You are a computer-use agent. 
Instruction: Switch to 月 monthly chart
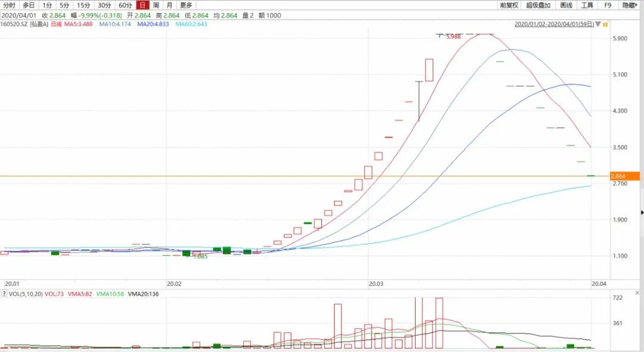(x=169, y=5)
